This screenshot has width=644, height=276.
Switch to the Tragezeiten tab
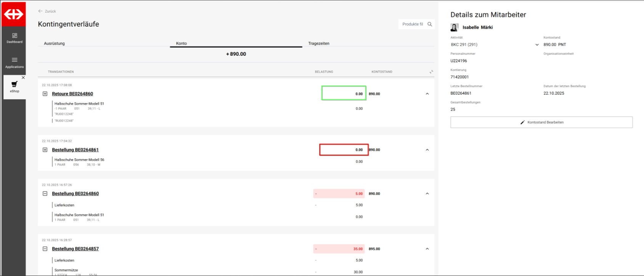pyautogui.click(x=318, y=44)
